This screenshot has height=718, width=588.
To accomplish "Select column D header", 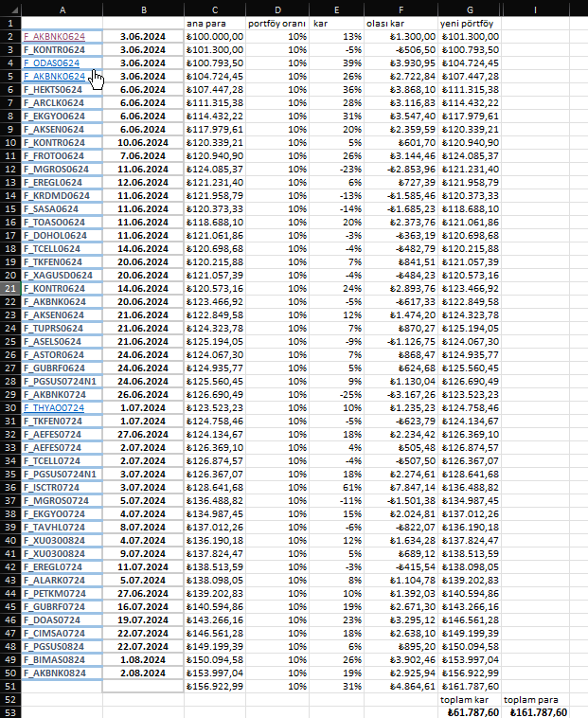I will click(x=277, y=10).
